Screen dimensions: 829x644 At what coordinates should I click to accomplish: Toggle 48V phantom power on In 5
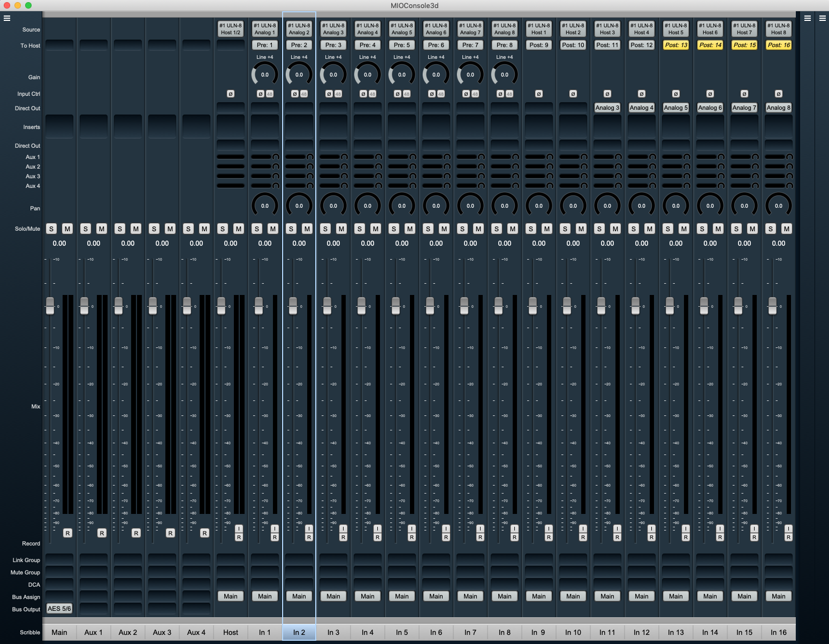[407, 94]
